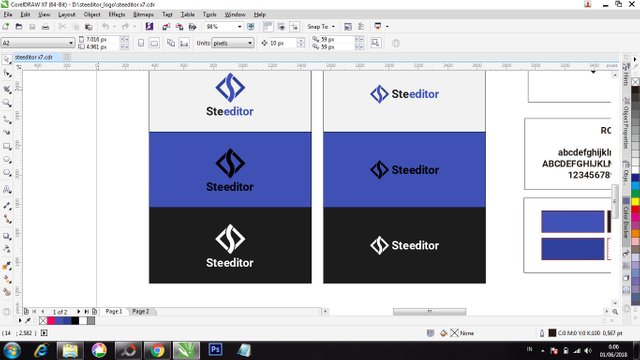The height and width of the screenshot is (360, 640).
Task: Toggle Show Grid button
Action: 281,27
